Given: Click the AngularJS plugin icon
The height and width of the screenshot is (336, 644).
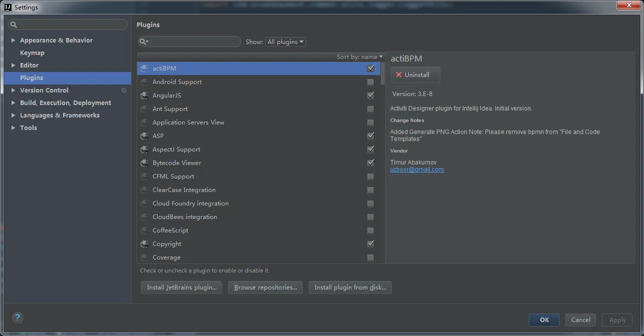Looking at the screenshot, I should tap(144, 95).
